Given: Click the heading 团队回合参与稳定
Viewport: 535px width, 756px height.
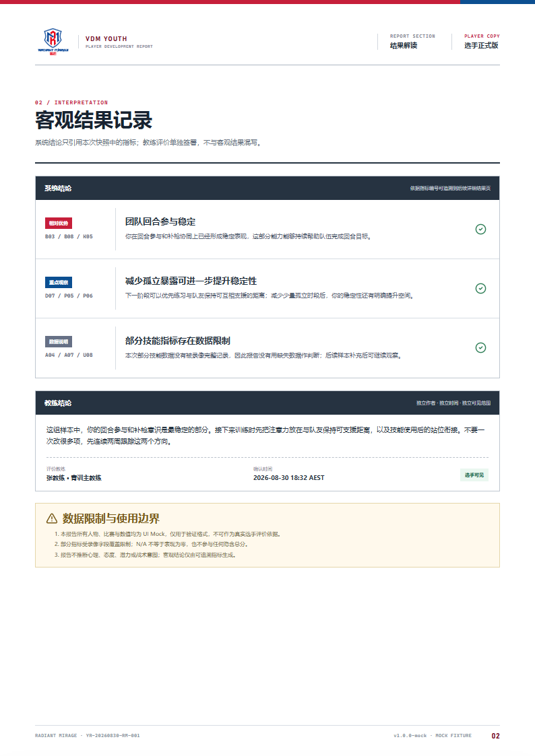Looking at the screenshot, I should 160,221.
